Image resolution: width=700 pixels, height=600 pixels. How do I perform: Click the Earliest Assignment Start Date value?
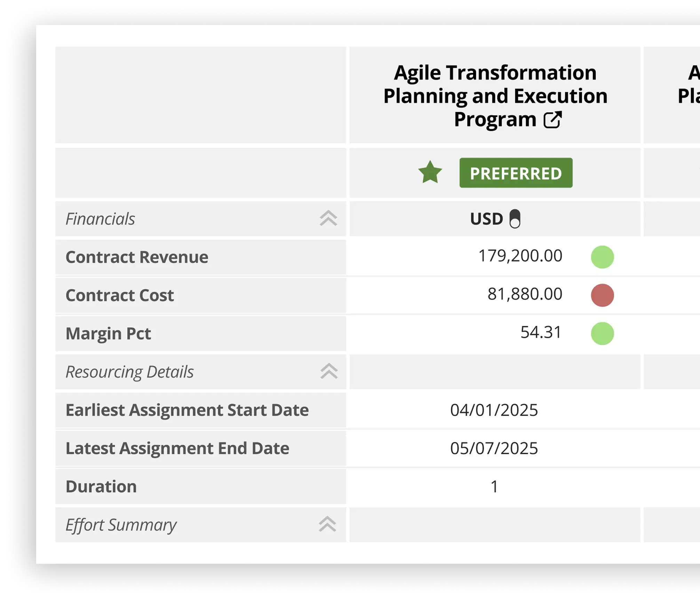pos(494,410)
